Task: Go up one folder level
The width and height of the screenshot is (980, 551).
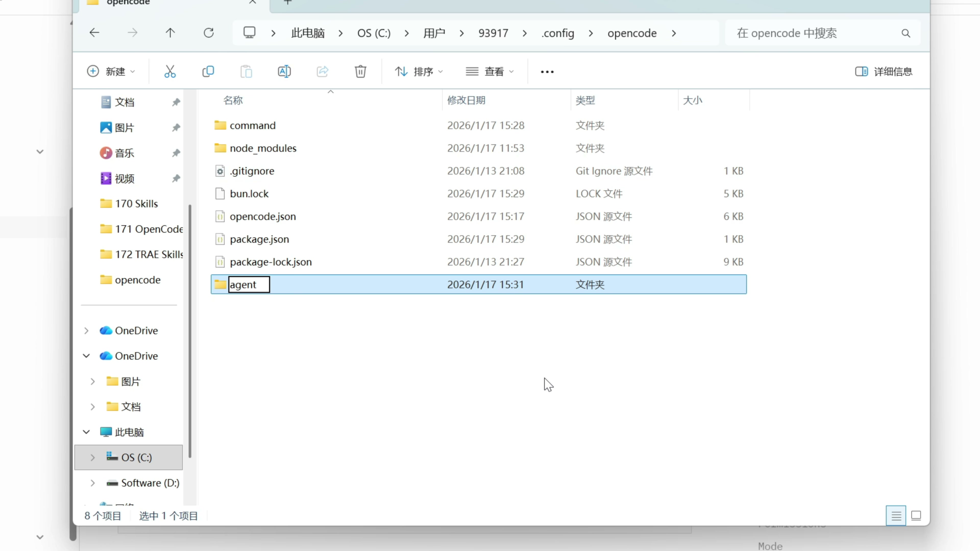Action: click(x=170, y=33)
